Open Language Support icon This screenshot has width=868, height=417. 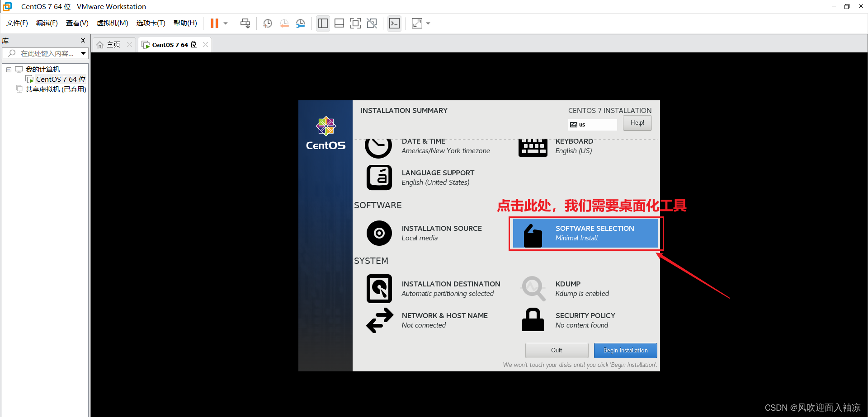[x=379, y=178]
